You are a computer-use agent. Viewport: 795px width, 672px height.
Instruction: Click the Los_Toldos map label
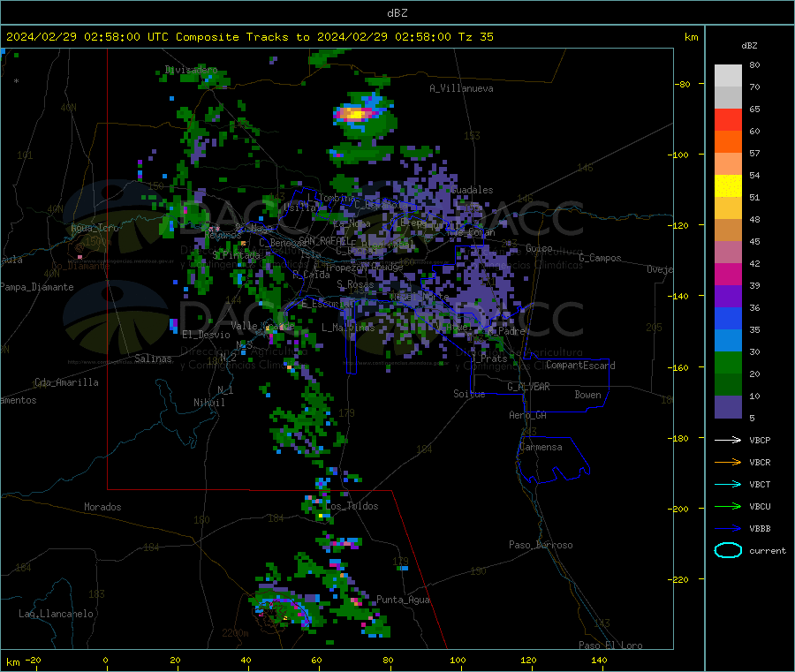click(352, 506)
